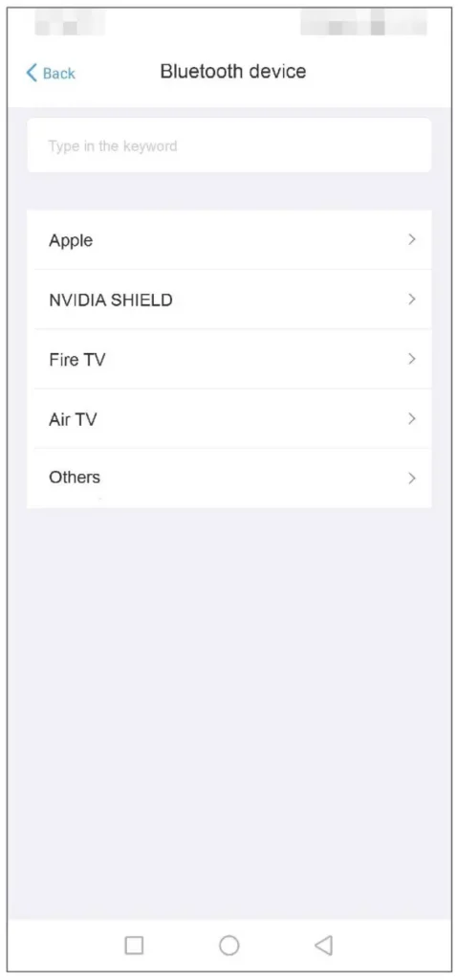Go to Android home circle button
This screenshot has height=980, width=458.
click(229, 945)
